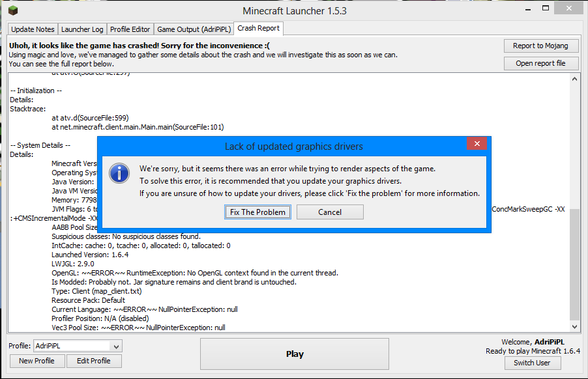This screenshot has height=379, width=588.
Task: Click the scroll up arrow in crash report
Action: coord(574,79)
